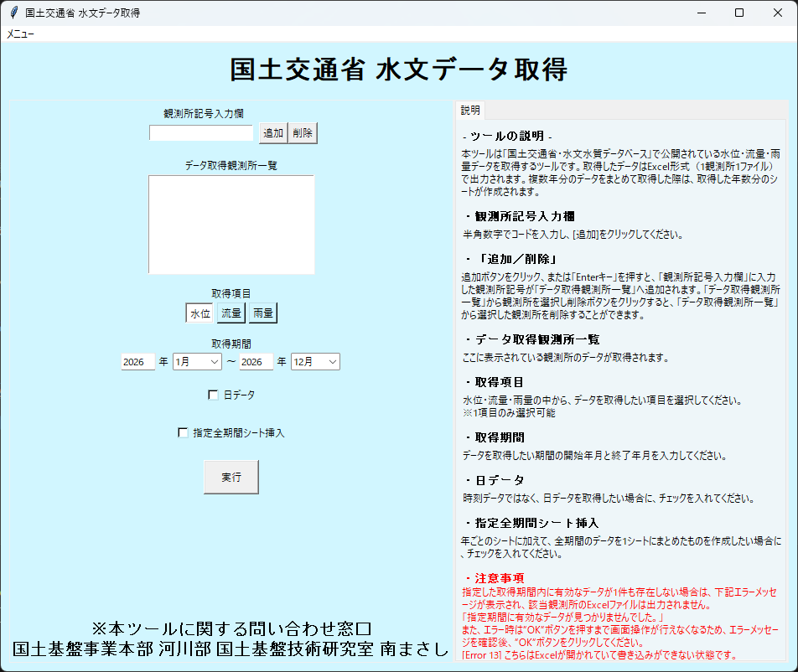
Task: Close the 国土交通省 水文データ取得 window
Action: click(x=777, y=13)
